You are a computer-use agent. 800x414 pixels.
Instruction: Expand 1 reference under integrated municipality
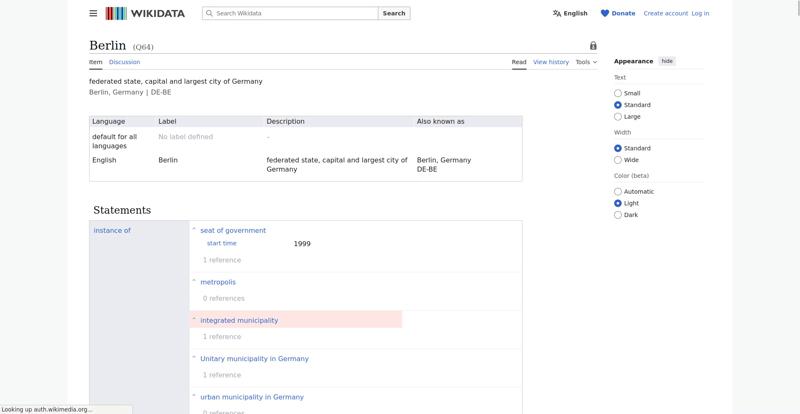pyautogui.click(x=222, y=337)
